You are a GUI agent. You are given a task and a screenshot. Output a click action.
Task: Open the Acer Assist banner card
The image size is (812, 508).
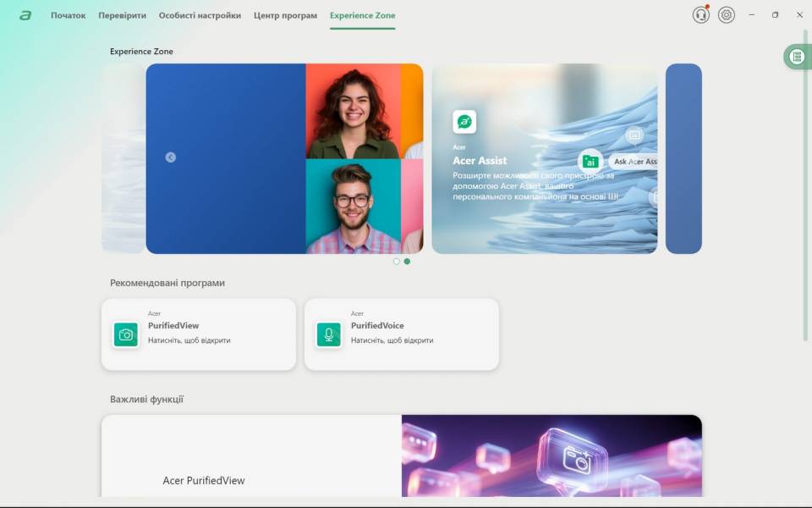pyautogui.click(x=545, y=158)
